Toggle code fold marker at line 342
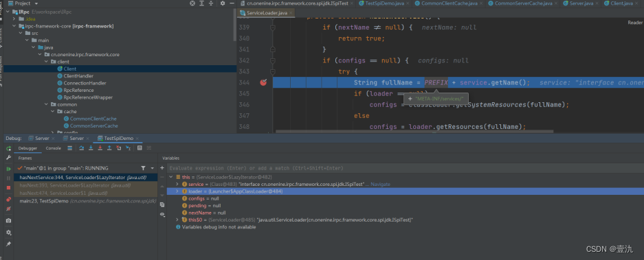644x260 pixels. click(272, 60)
